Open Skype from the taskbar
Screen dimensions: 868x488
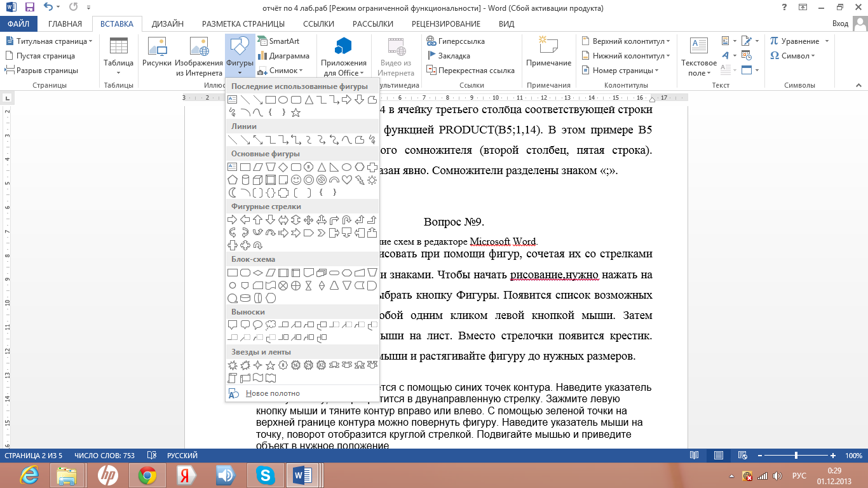pos(265,475)
